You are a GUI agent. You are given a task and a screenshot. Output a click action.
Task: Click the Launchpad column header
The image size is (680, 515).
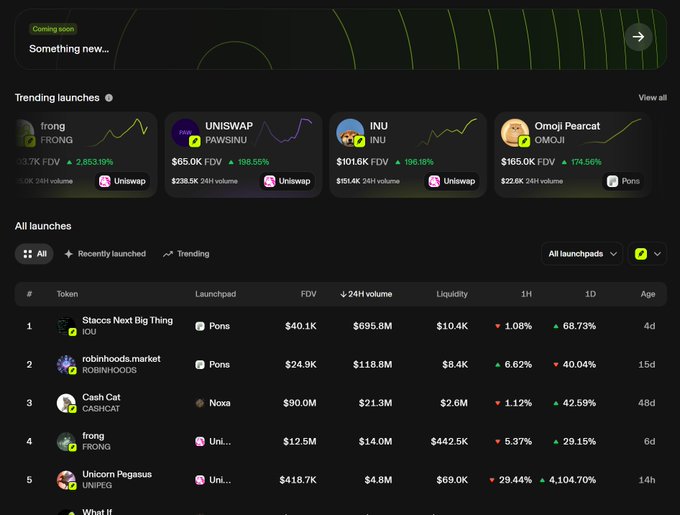[216, 294]
